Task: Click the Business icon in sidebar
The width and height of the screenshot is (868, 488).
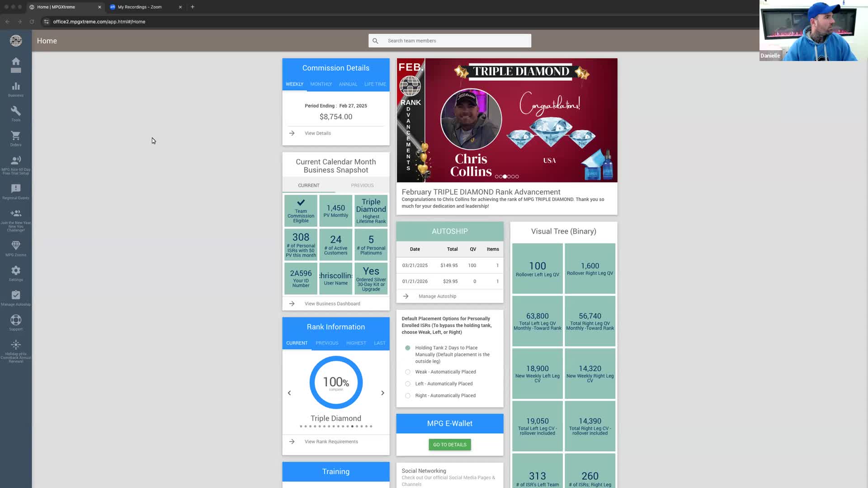Action: (x=16, y=89)
